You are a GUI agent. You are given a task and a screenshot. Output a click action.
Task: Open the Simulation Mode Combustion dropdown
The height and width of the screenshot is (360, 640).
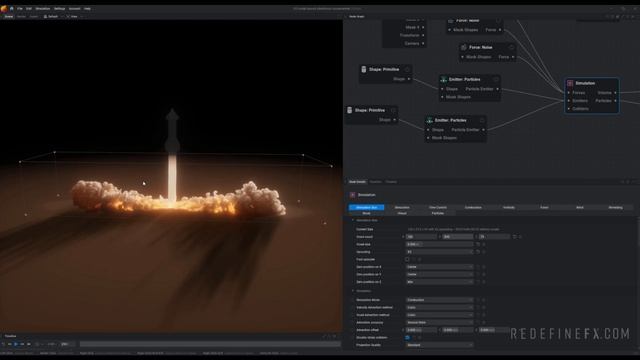[440, 300]
